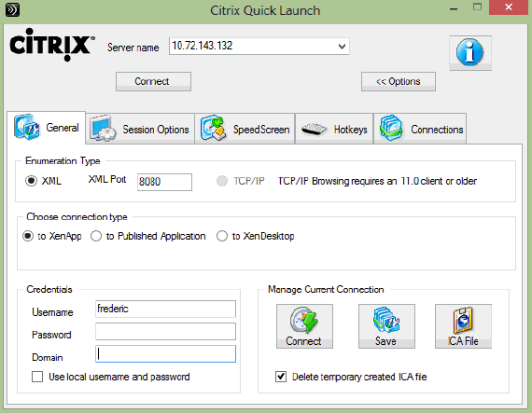The height and width of the screenshot is (413, 532).
Task: Click the XML Port field showing 8080
Action: point(164,183)
